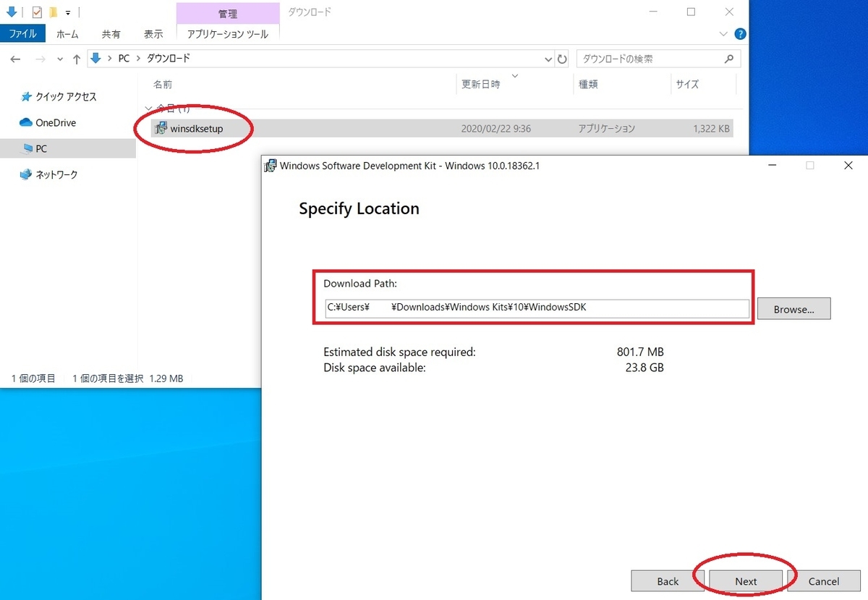This screenshot has width=868, height=600.
Task: Click the ネットワーク icon in sidebar
Action: (26, 174)
